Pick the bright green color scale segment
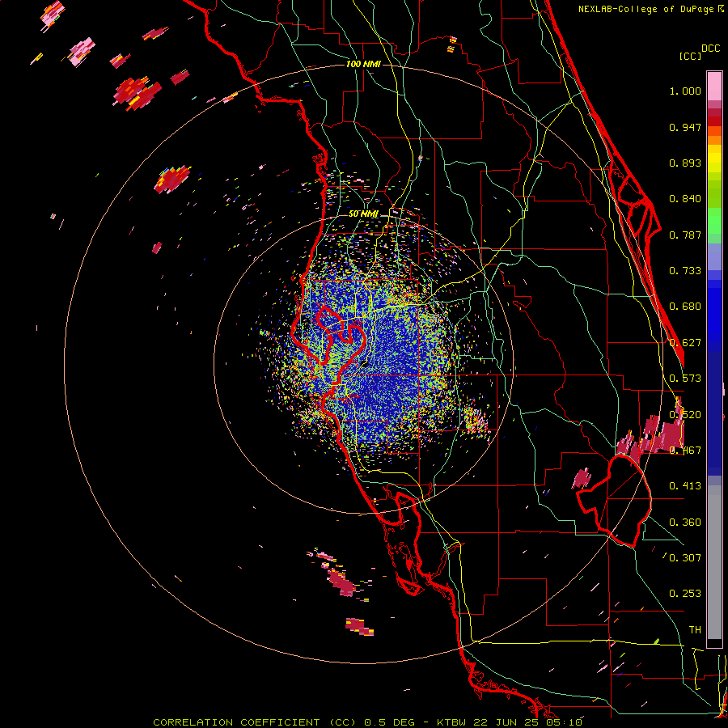 pyautogui.click(x=714, y=222)
